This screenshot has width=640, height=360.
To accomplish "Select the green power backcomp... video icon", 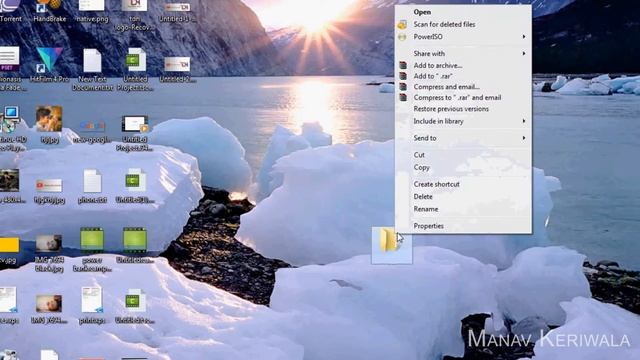I will click(92, 250).
